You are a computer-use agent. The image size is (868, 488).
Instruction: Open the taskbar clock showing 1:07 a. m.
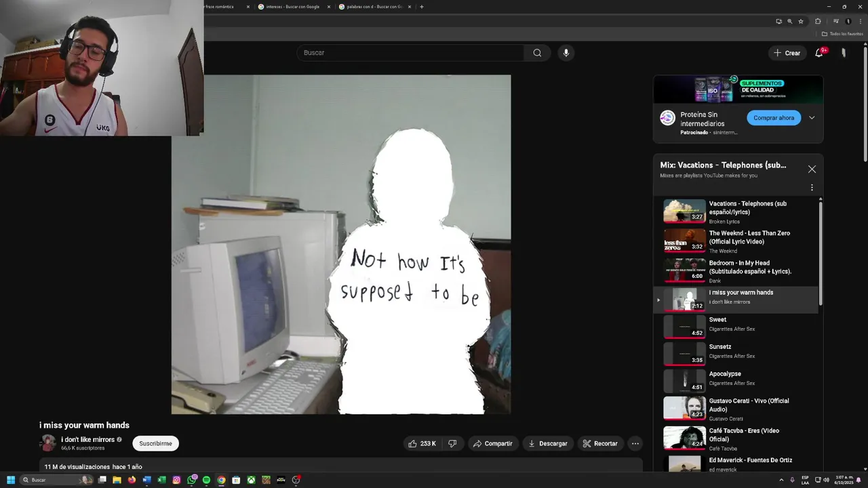(845, 480)
